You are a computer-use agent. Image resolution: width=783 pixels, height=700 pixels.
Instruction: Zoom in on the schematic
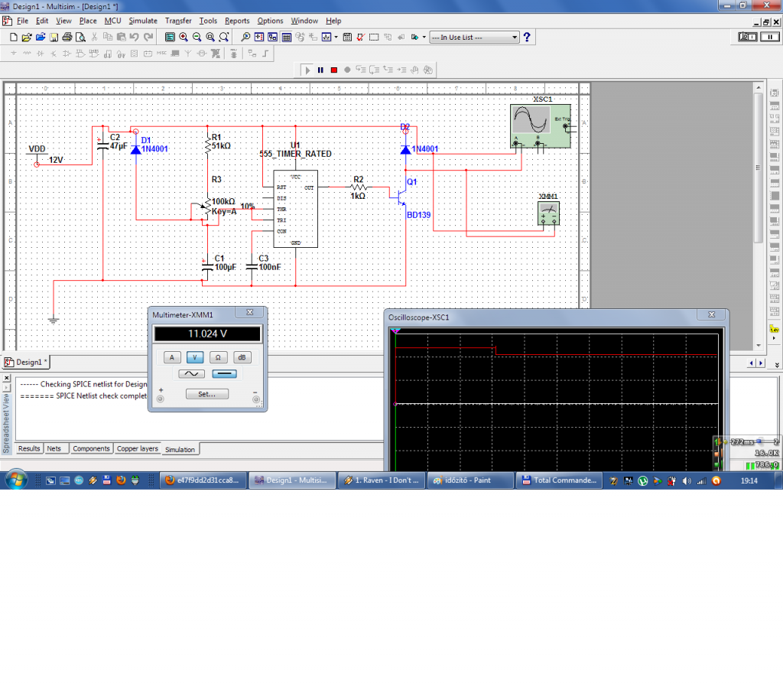point(184,37)
